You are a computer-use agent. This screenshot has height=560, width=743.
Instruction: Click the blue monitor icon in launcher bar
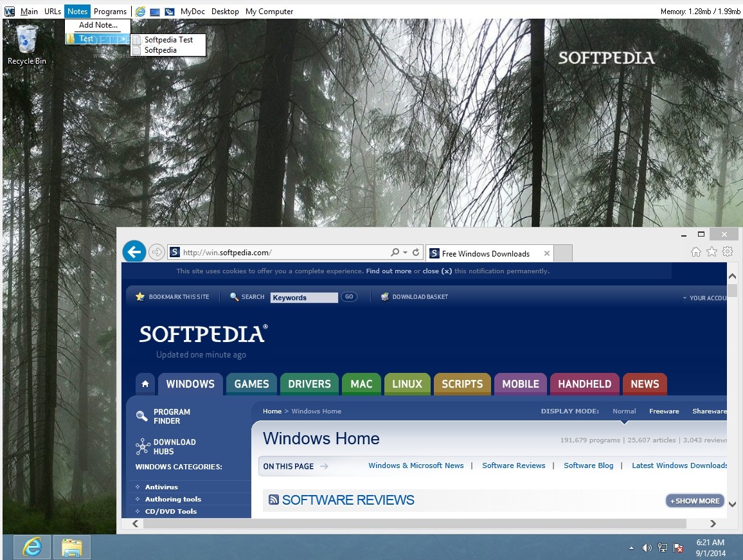click(x=154, y=12)
